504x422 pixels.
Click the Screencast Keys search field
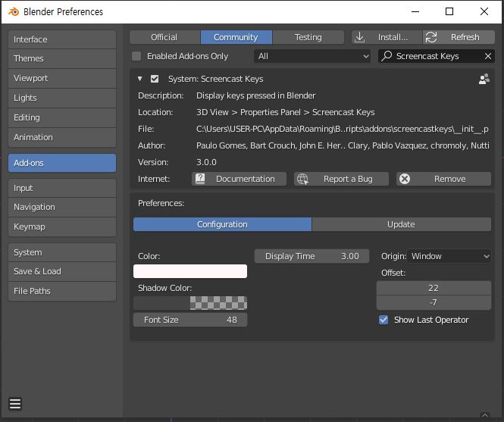click(437, 56)
